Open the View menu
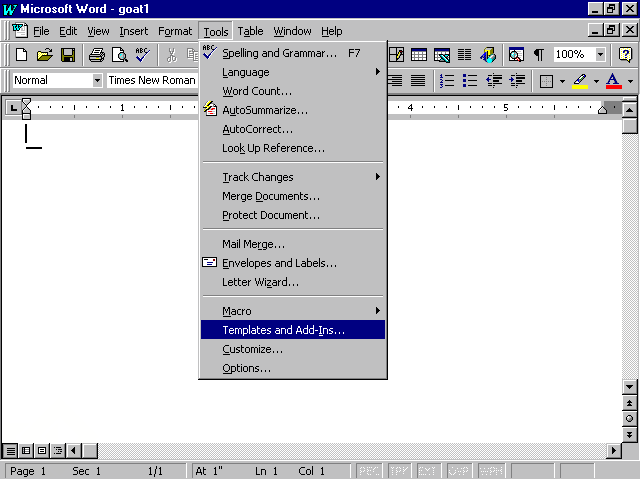640x480 pixels. pyautogui.click(x=98, y=31)
